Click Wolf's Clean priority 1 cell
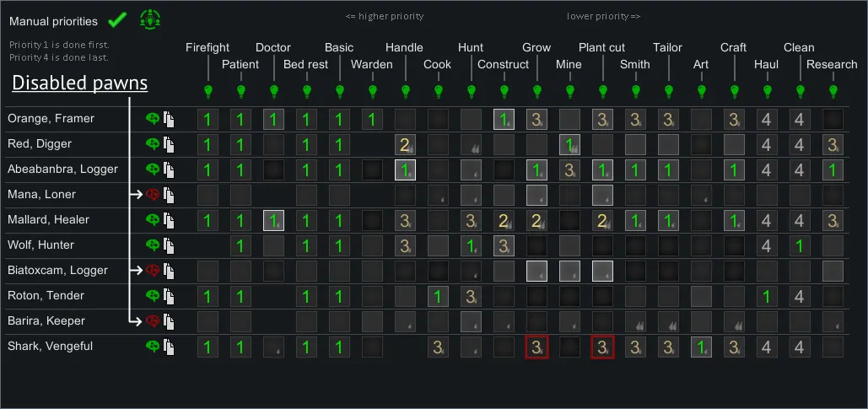Image resolution: width=868 pixels, height=409 pixels. [x=800, y=245]
